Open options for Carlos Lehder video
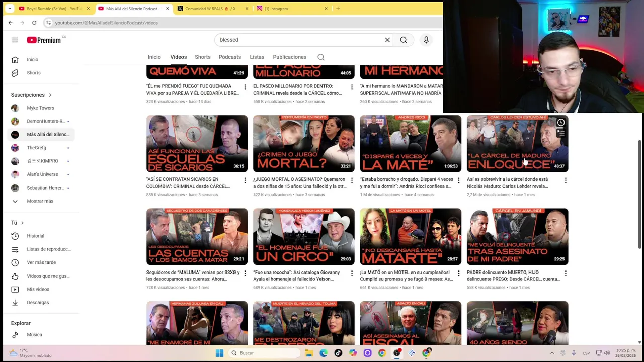 [x=566, y=180]
